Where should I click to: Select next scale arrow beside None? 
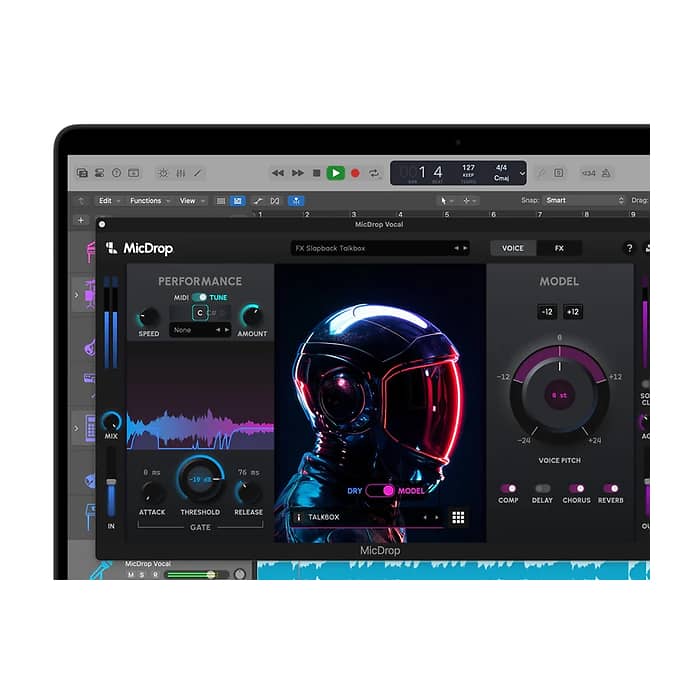(227, 330)
